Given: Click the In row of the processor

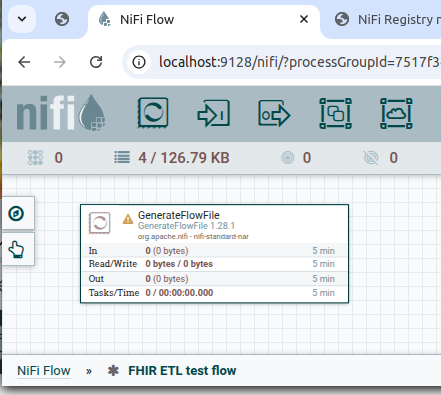Looking at the screenshot, I should (x=214, y=251).
